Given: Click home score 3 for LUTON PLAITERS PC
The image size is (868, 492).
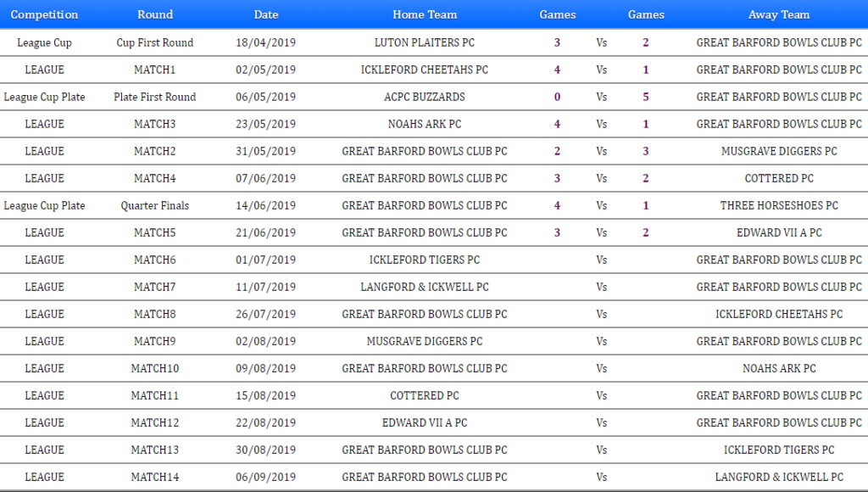Looking at the screenshot, I should [x=558, y=42].
